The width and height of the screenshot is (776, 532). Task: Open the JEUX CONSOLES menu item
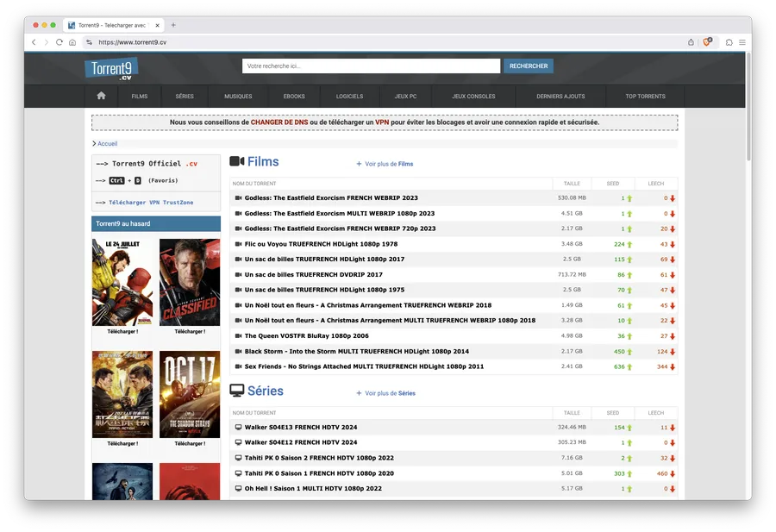click(x=473, y=97)
